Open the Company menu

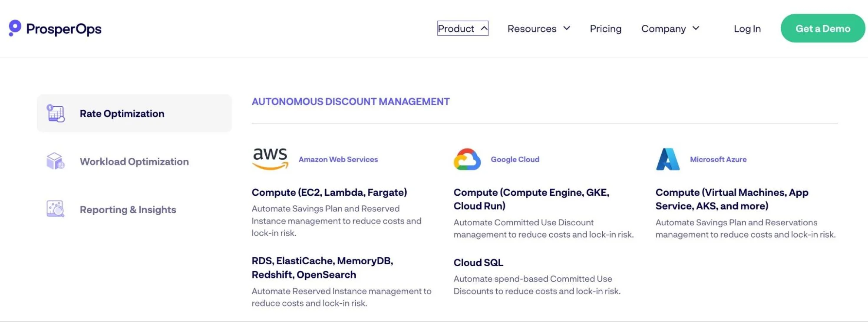coord(670,29)
